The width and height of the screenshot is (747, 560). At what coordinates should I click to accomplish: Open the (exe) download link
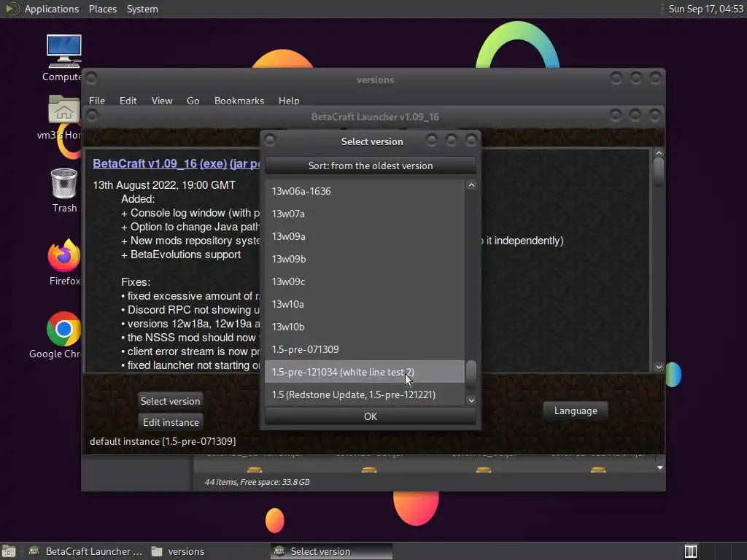point(213,163)
